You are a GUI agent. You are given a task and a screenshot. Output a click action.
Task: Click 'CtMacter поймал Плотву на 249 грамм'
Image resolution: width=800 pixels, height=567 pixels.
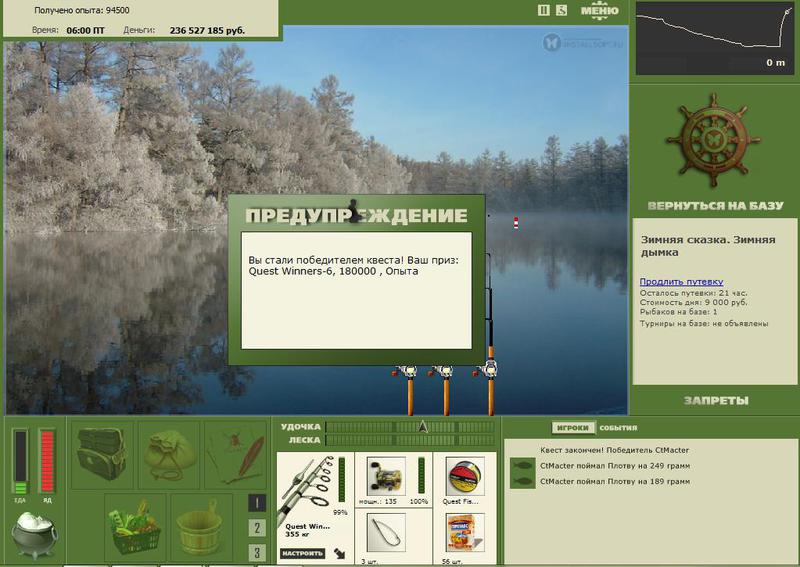pos(615,465)
